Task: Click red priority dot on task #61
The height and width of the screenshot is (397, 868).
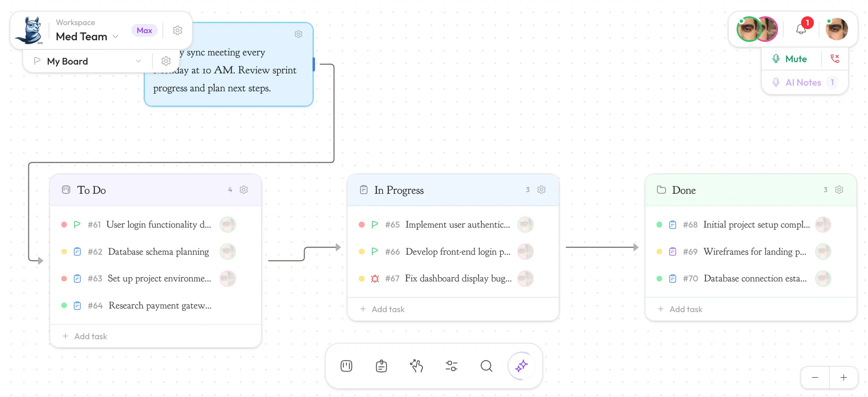Action: (64, 224)
